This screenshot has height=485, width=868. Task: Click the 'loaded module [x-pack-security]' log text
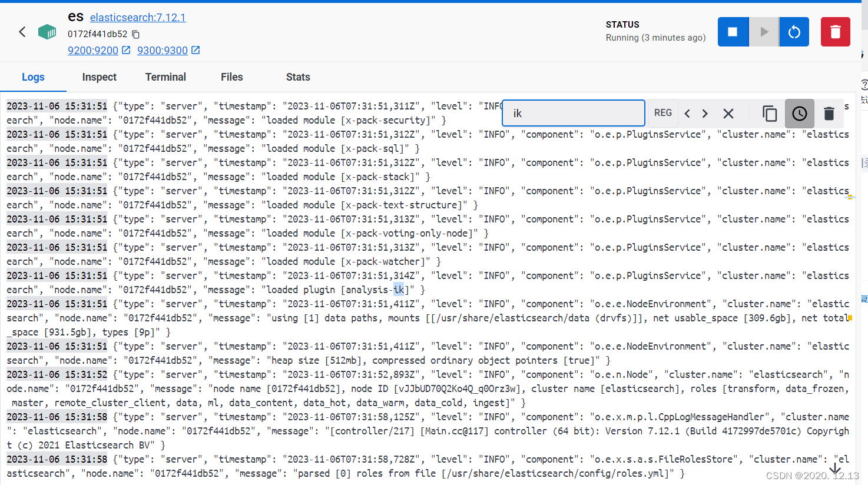click(x=349, y=120)
